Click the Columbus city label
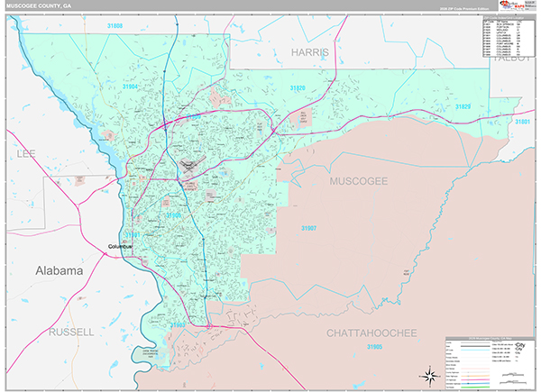Image resolution: width=541 pixels, height=392 pixels. tap(120, 247)
